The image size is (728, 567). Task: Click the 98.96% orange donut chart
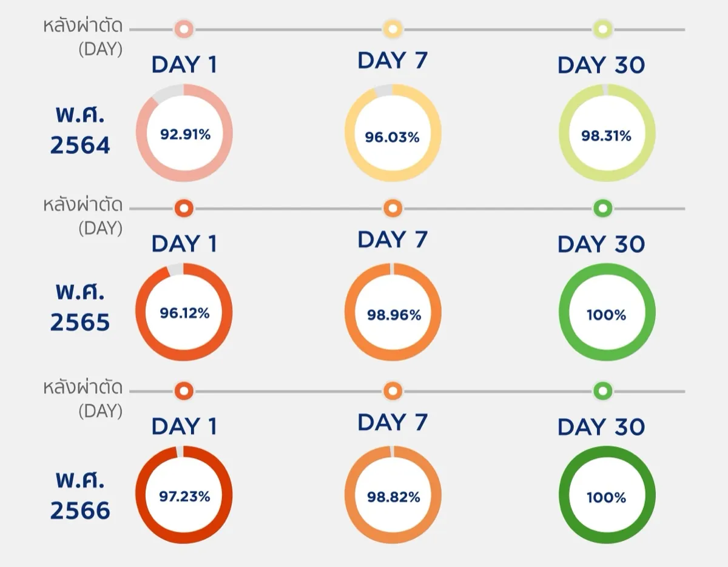393,313
